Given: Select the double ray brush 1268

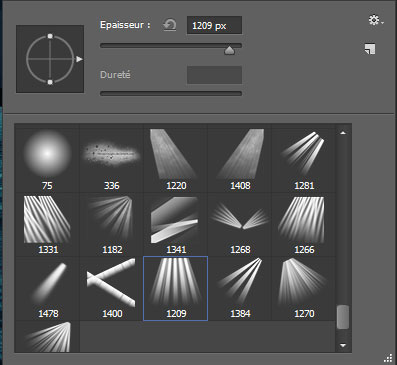Looking at the screenshot, I should [x=240, y=225].
